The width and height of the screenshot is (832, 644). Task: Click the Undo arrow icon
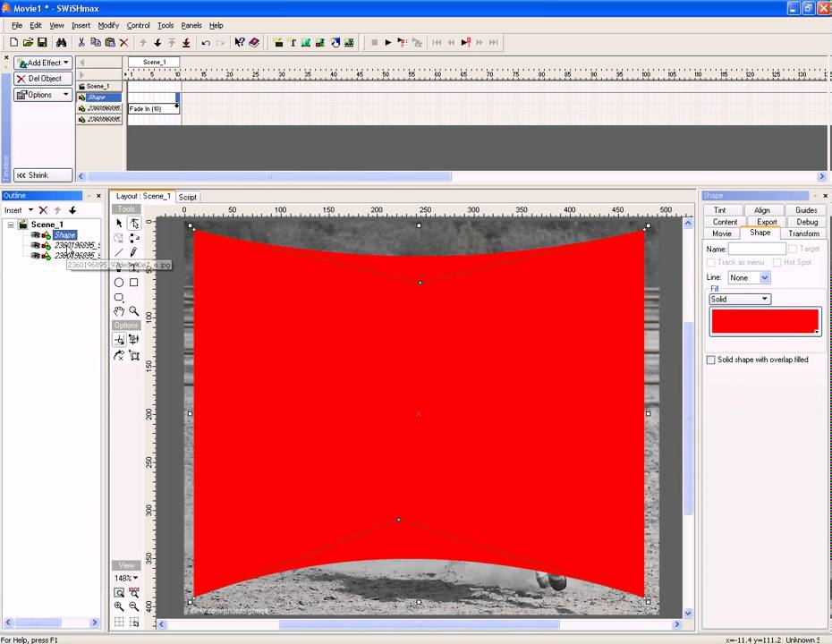click(x=206, y=42)
